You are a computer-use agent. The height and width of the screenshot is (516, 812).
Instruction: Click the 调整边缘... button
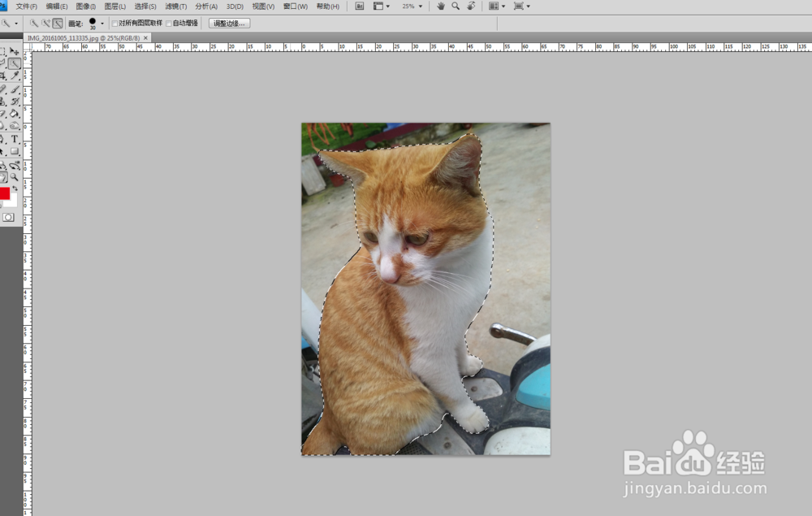point(229,24)
